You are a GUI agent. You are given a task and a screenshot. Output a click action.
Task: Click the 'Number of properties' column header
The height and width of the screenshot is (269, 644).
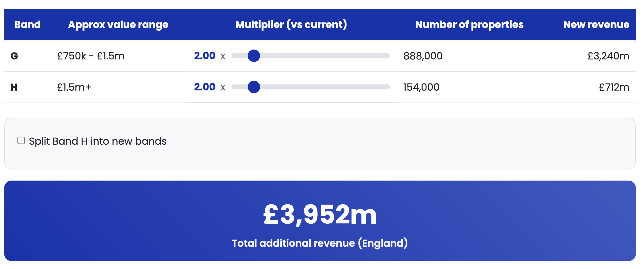pyautogui.click(x=469, y=25)
